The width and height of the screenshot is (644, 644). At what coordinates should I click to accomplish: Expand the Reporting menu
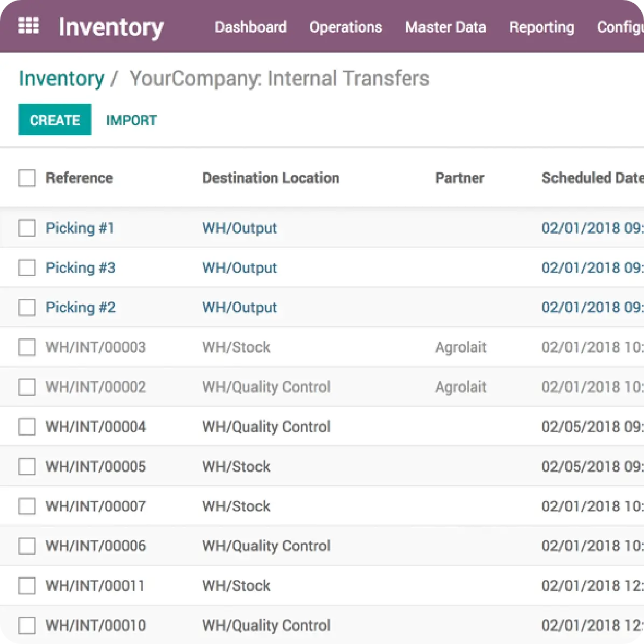click(x=541, y=27)
